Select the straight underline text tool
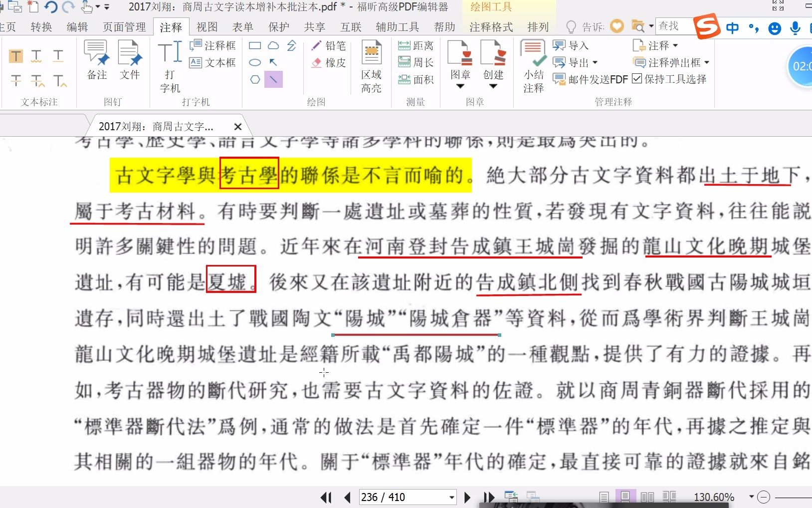812x508 pixels. tap(58, 56)
